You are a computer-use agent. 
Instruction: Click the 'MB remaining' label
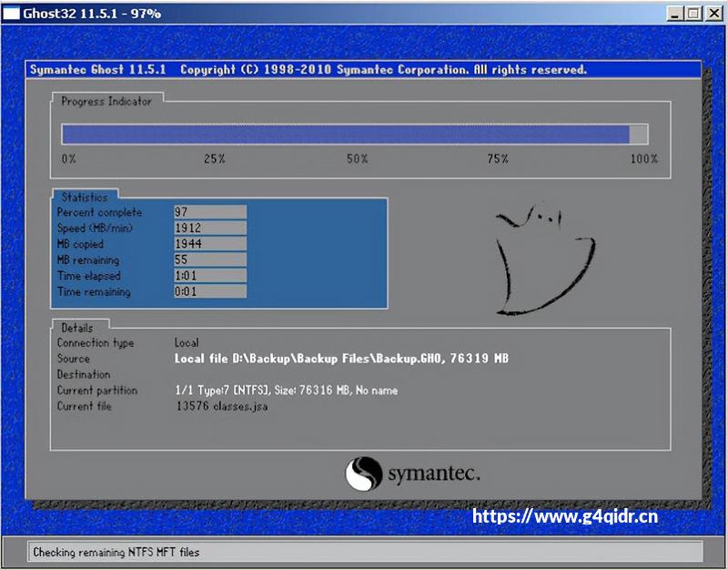click(x=87, y=260)
